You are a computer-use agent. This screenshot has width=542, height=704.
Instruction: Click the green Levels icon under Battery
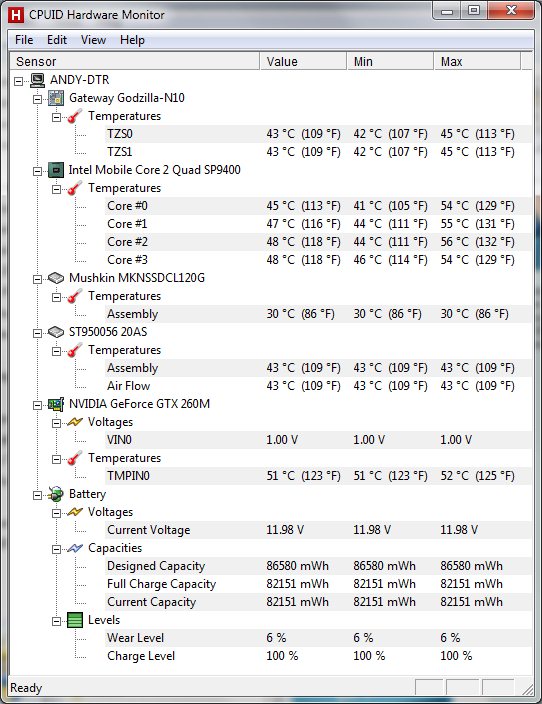75,620
